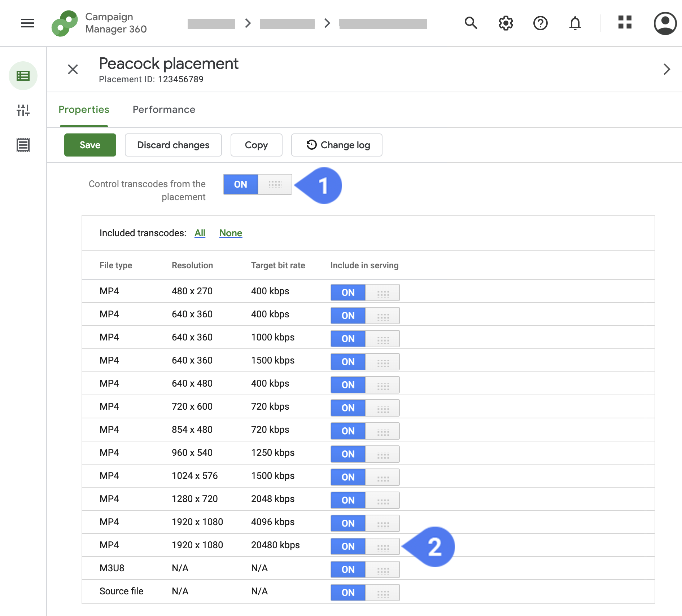This screenshot has height=616, width=682.
Task: Click the Included transcodes label
Action: (143, 233)
